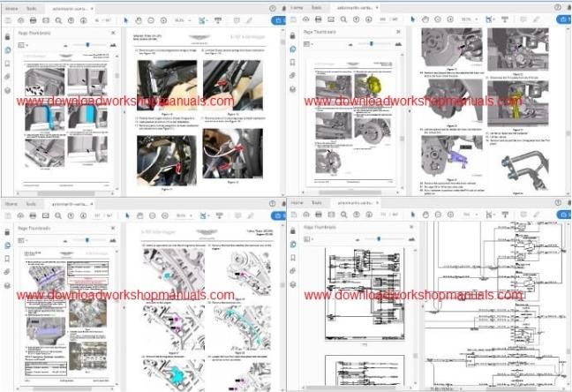Click thumbnail size slider in top-right window
This screenshot has width=572, height=392.
[x=372, y=44]
